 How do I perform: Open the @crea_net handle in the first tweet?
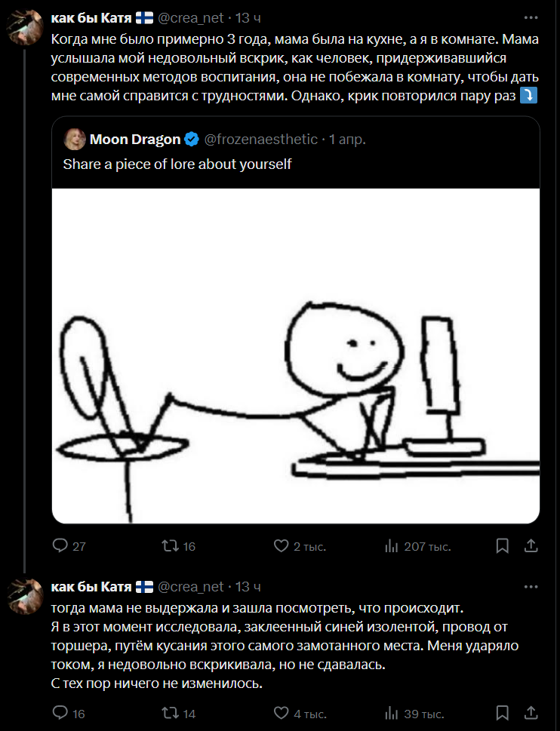(x=191, y=17)
